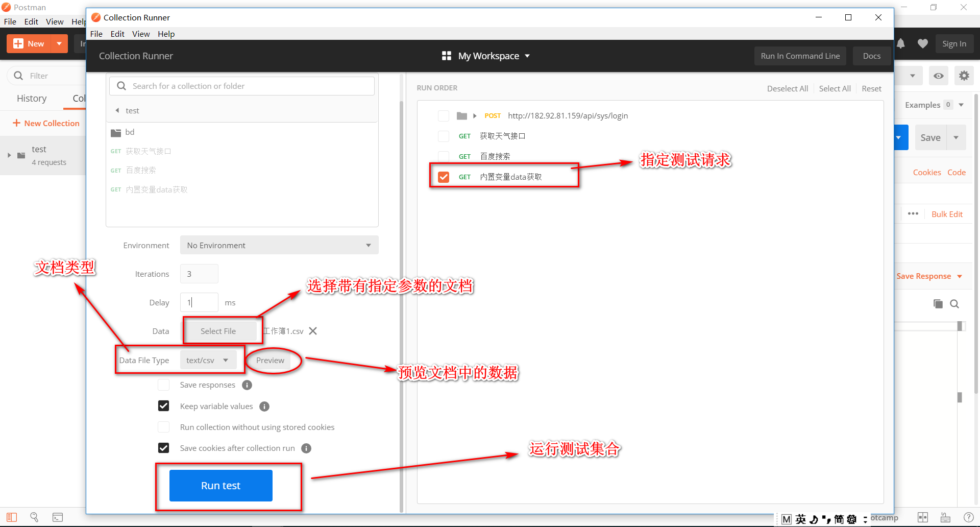Click the folder icon in the run order list

[462, 116]
